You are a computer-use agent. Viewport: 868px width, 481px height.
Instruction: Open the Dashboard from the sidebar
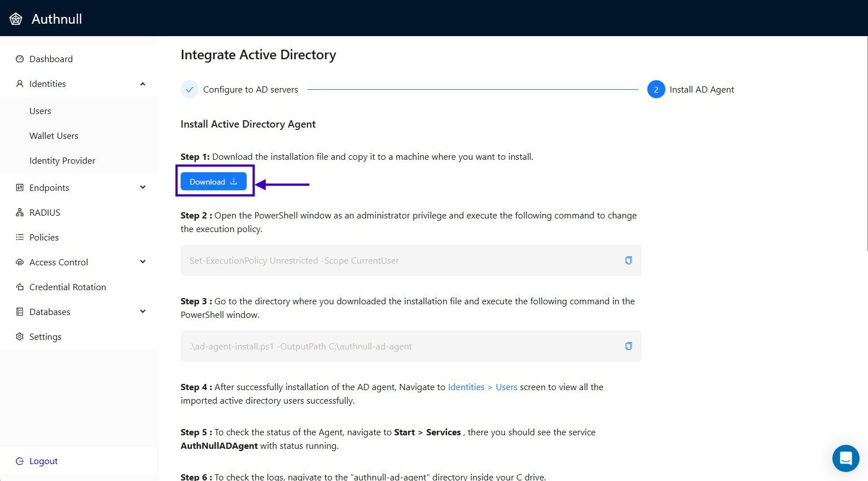pyautogui.click(x=51, y=59)
